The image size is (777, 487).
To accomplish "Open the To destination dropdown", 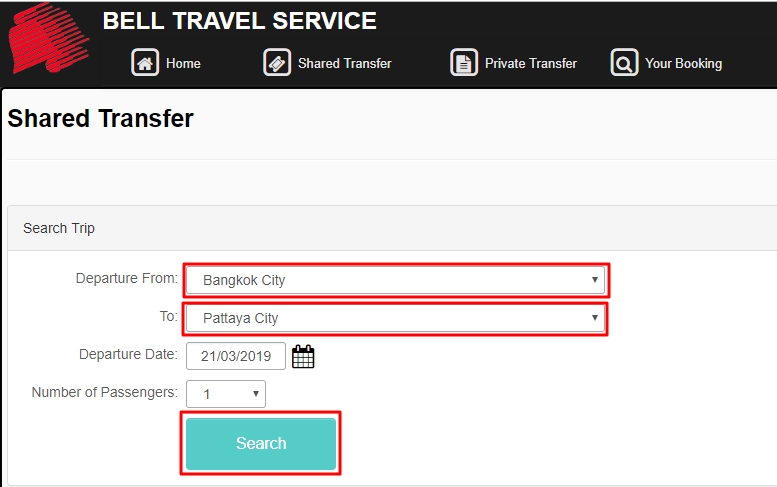I will [x=395, y=318].
